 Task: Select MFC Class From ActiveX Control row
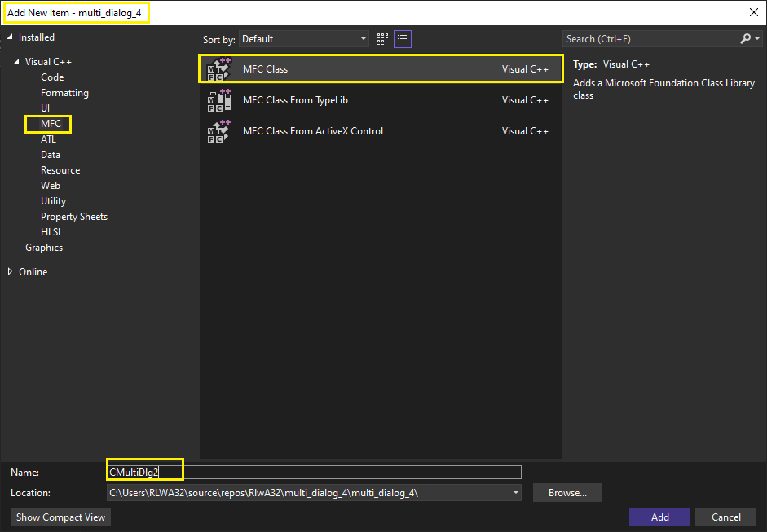[381, 131]
